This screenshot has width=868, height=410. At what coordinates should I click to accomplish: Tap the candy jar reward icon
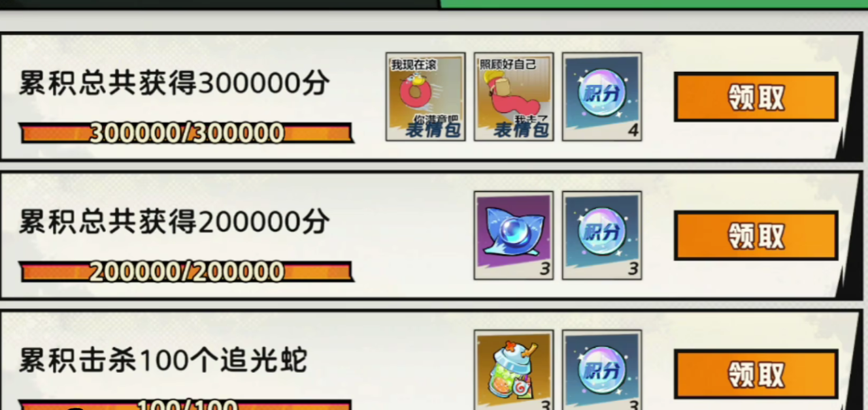514,370
